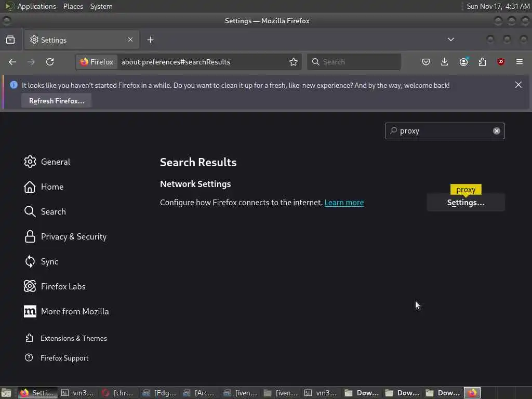The width and height of the screenshot is (532, 399).
Task: Click the Refresh Firefox… button
Action: click(57, 101)
